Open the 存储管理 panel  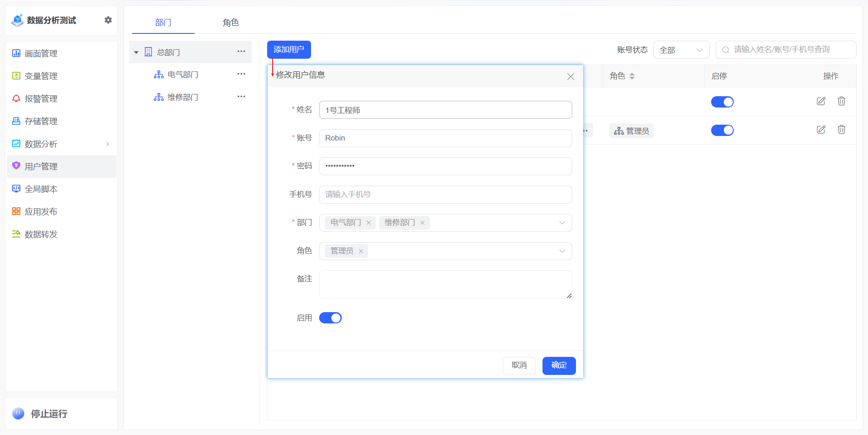[x=41, y=121]
